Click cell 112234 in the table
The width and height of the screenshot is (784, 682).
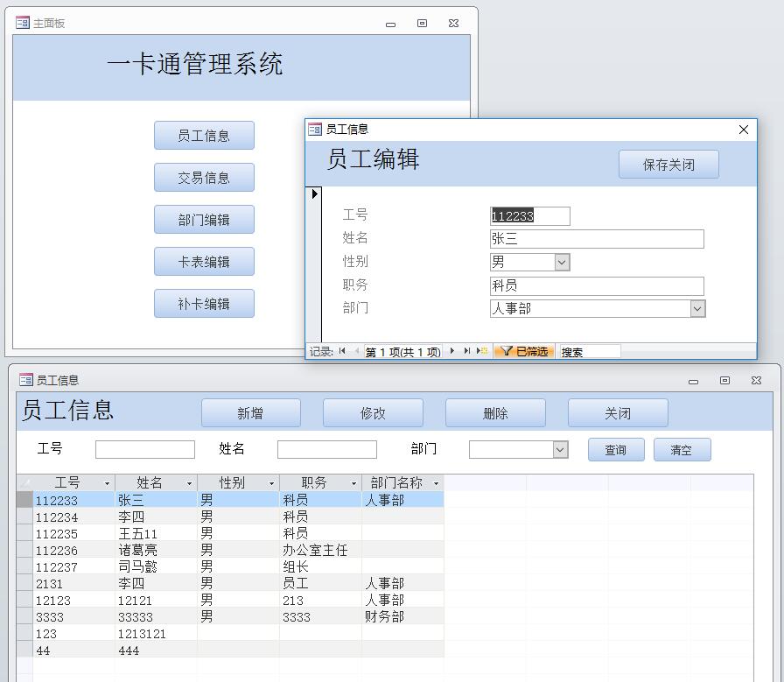(74, 517)
